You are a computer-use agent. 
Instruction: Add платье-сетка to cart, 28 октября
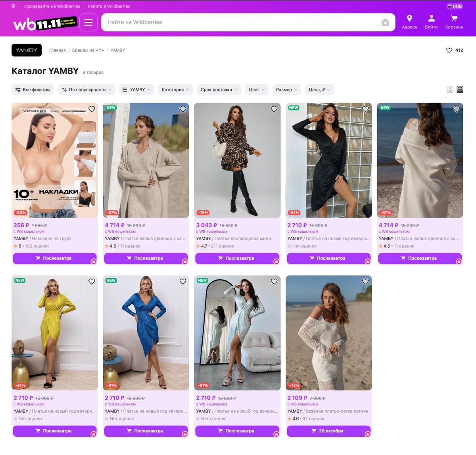tap(328, 431)
